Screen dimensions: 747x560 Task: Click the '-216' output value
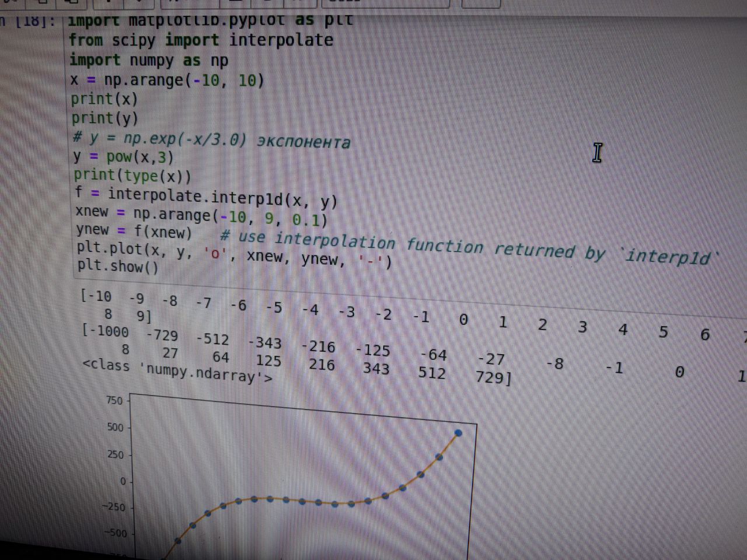(319, 346)
